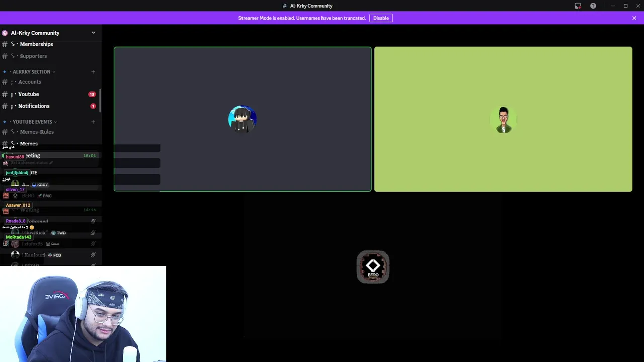Screen dimensions: 644x362
Task: Click the Asawer_012 chat overlay username
Action: (18, 205)
